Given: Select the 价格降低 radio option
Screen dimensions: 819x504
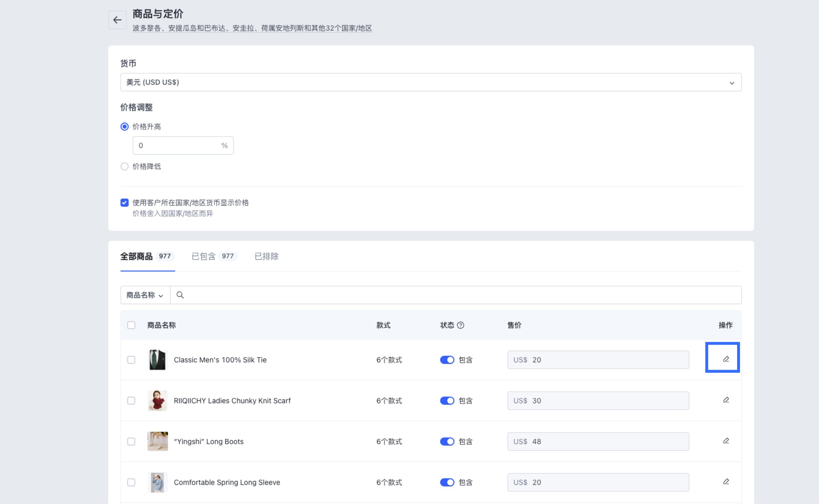Looking at the screenshot, I should pyautogui.click(x=124, y=166).
